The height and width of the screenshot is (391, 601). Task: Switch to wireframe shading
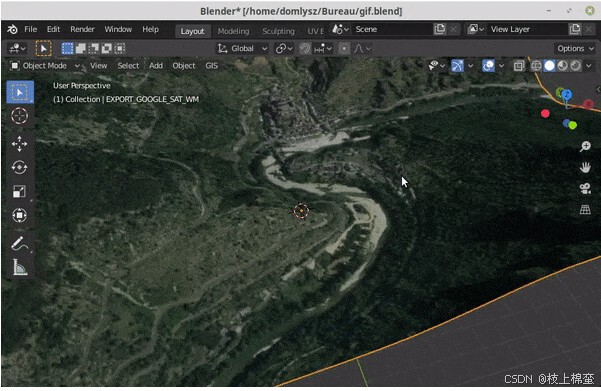(x=536, y=66)
